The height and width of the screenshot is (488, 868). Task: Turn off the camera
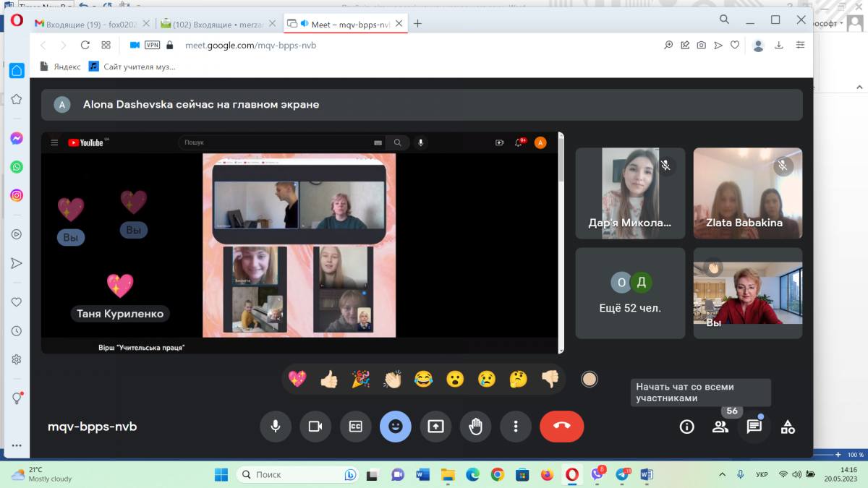[x=315, y=427]
